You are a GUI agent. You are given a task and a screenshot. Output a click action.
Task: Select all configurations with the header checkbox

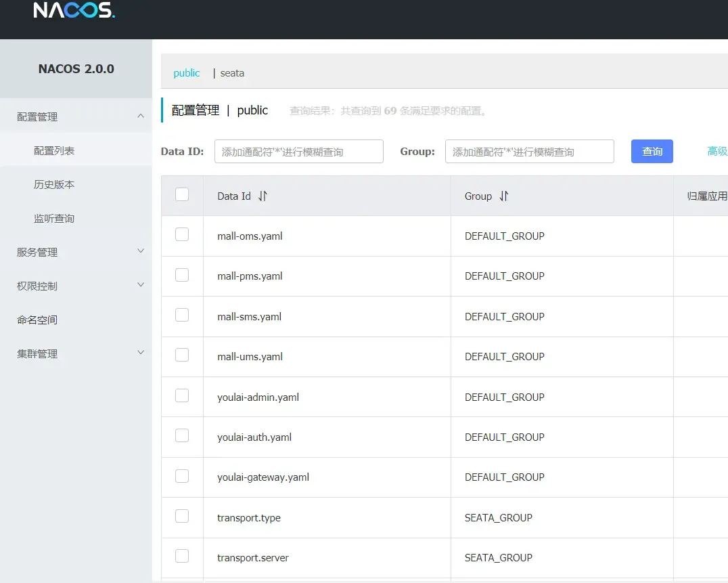[182, 193]
